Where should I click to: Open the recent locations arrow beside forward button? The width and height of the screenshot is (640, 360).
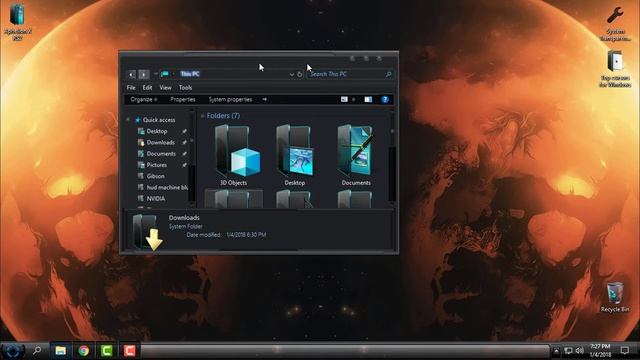(x=156, y=74)
